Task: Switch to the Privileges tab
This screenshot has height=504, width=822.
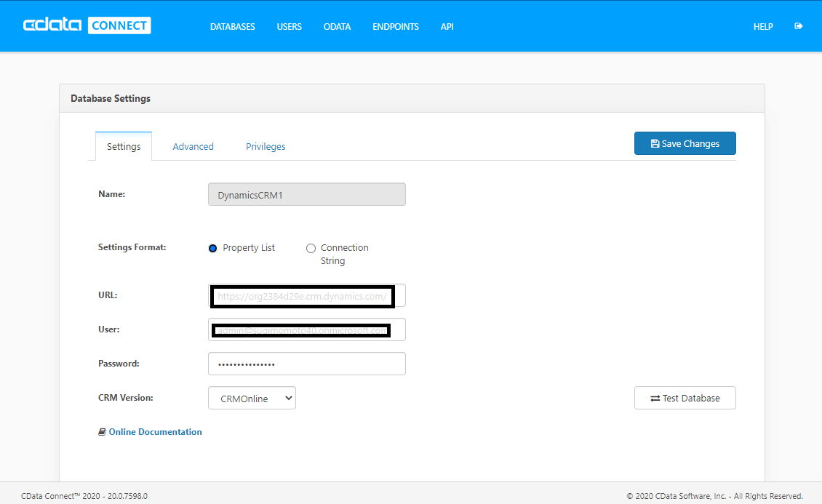Action: click(266, 147)
